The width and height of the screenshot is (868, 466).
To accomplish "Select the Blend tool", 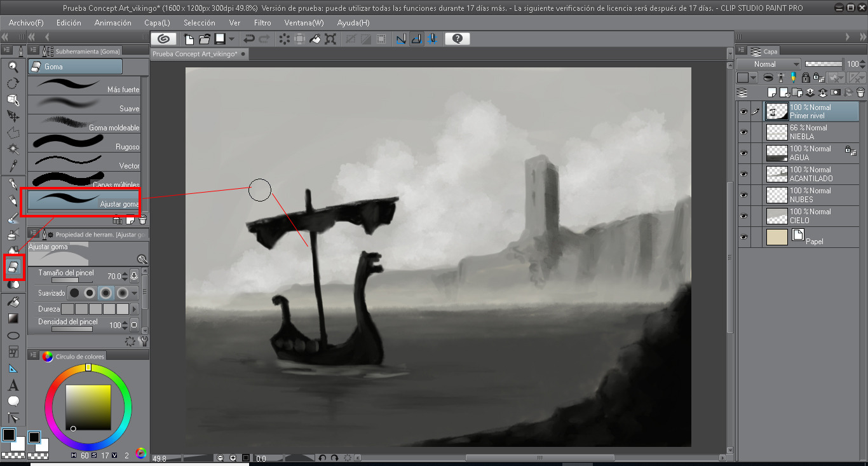I will click(x=13, y=285).
